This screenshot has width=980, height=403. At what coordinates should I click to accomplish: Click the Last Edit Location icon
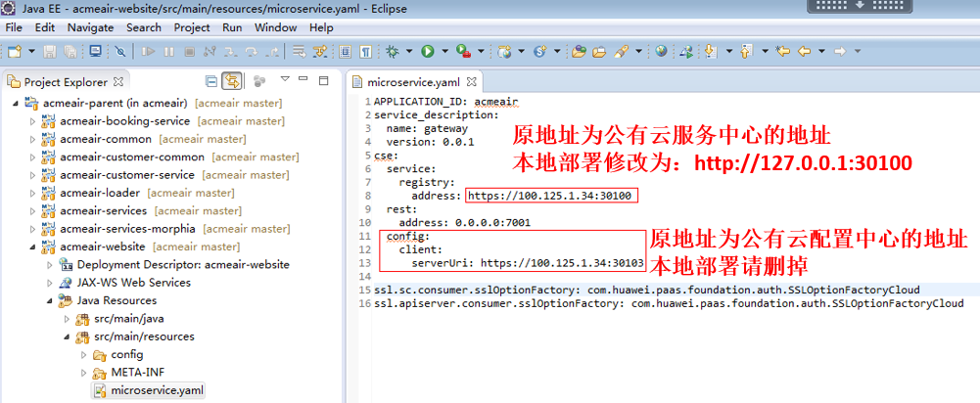coord(782,51)
